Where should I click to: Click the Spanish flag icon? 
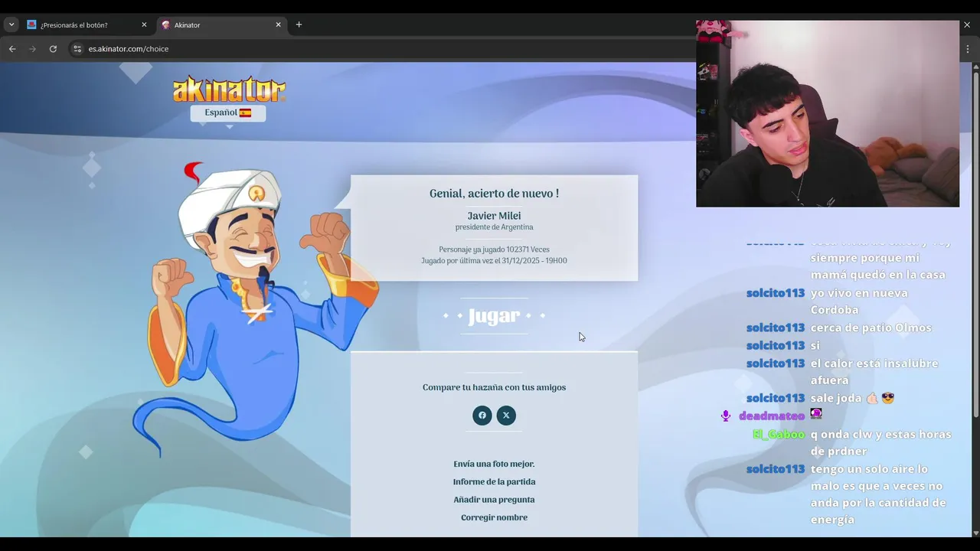pyautogui.click(x=245, y=112)
